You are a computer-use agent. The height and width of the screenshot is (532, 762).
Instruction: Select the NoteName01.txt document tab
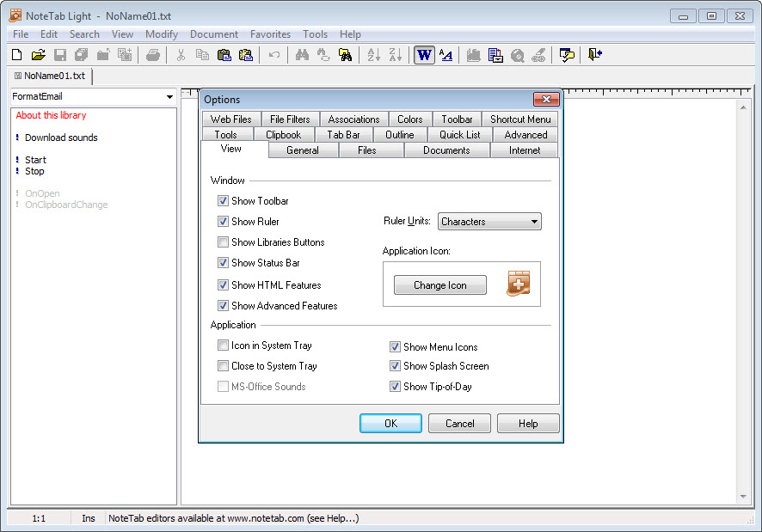(50, 76)
